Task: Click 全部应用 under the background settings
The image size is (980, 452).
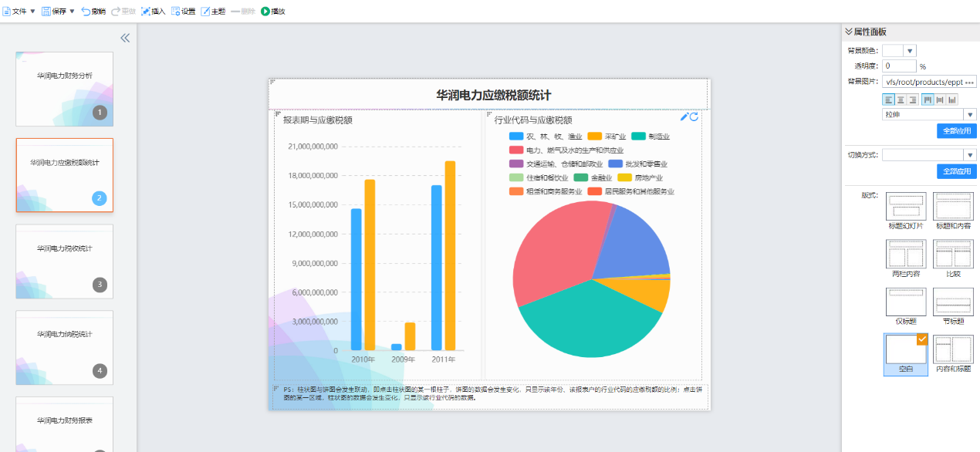Action: pyautogui.click(x=956, y=130)
